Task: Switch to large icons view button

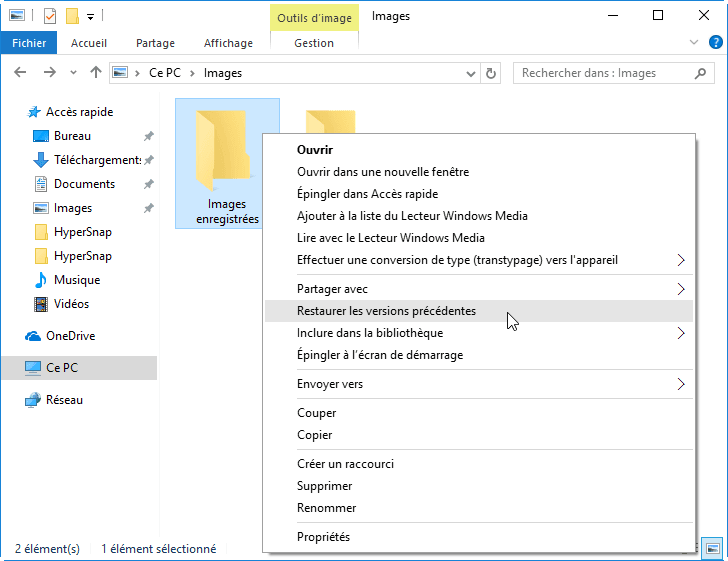Action: 713,548
